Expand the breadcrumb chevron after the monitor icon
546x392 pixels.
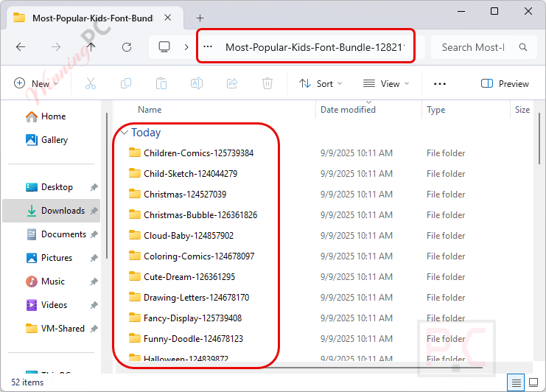[186, 47]
